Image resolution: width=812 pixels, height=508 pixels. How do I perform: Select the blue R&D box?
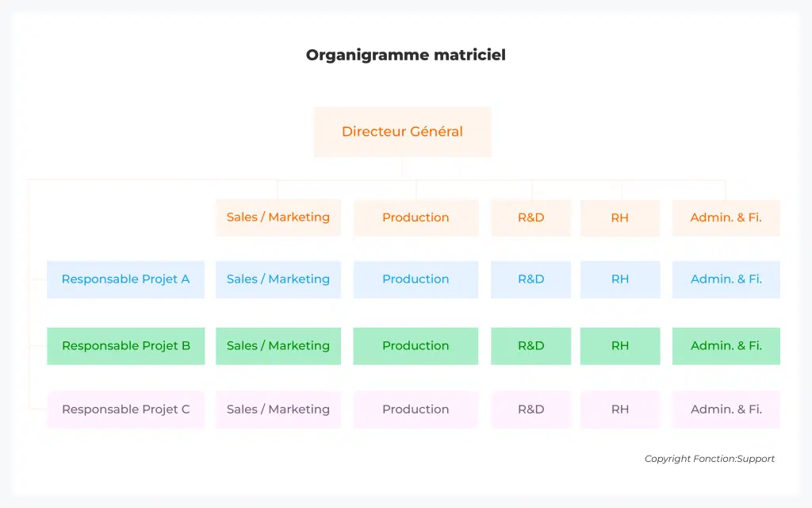click(x=530, y=279)
